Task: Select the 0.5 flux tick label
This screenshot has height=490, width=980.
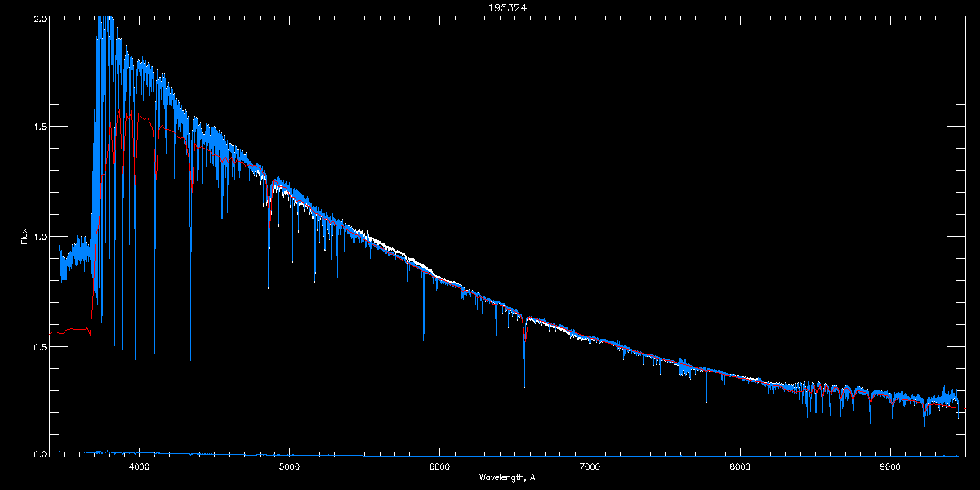Action: (x=39, y=346)
